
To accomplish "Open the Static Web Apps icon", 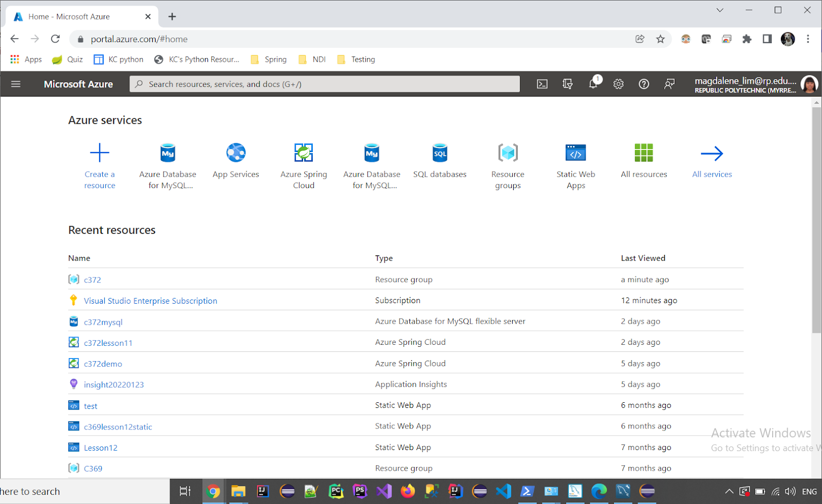I will coord(575,153).
